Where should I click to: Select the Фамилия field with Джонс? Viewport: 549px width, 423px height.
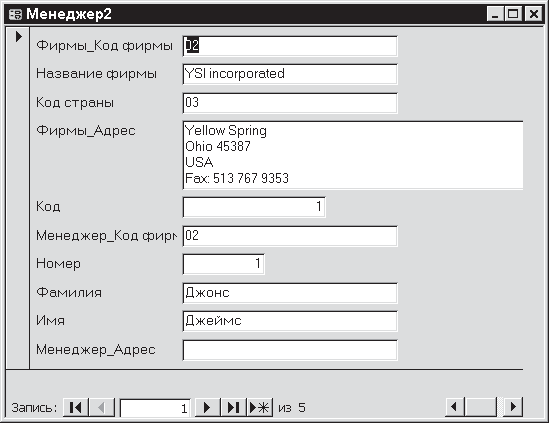(x=290, y=293)
